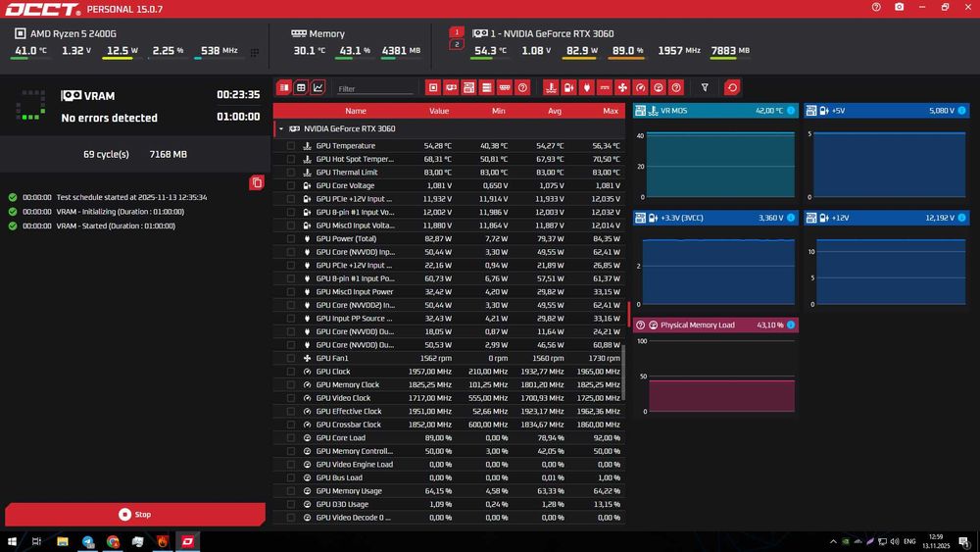Check the GPU Memory Usage checkbox
This screenshot has width=980, height=552.
pos(291,491)
